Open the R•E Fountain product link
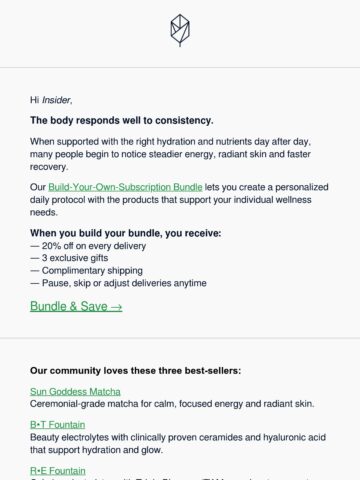The image size is (360, 480). (x=58, y=471)
